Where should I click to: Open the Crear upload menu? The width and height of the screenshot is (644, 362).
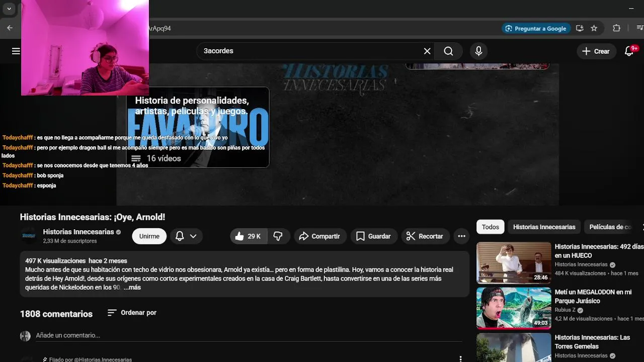pyautogui.click(x=596, y=51)
